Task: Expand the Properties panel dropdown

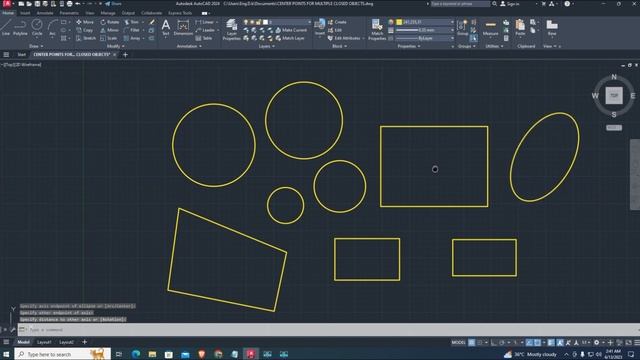Action: pyautogui.click(x=409, y=46)
